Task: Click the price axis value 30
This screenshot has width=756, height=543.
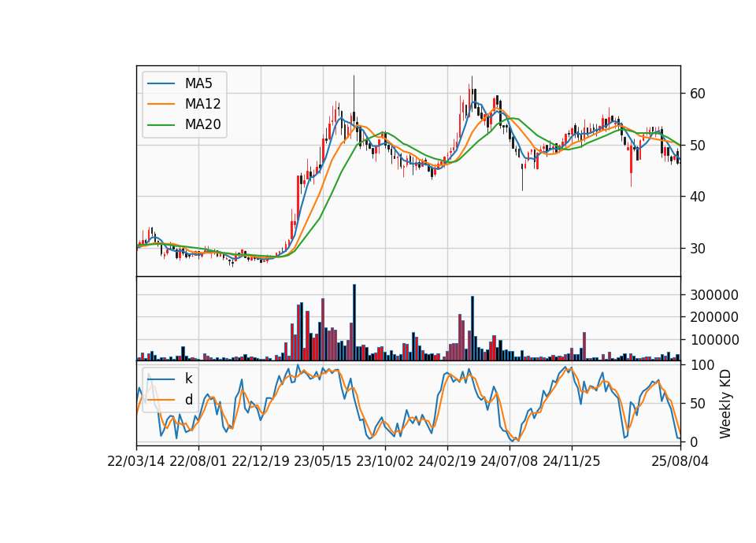Action: tap(698, 248)
